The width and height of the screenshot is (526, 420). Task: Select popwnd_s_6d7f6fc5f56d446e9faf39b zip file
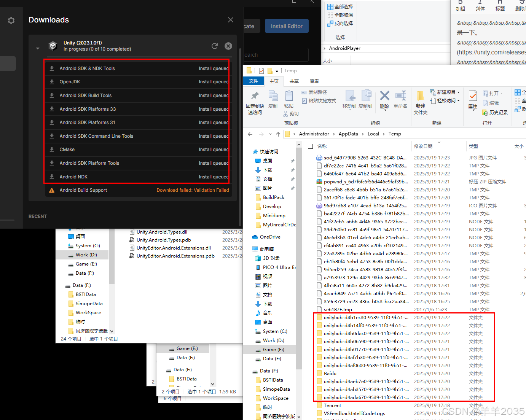pos(366,182)
